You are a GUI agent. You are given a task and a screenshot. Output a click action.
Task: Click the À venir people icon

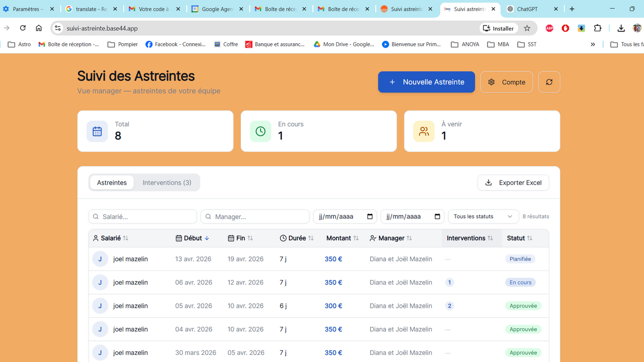coord(424,131)
